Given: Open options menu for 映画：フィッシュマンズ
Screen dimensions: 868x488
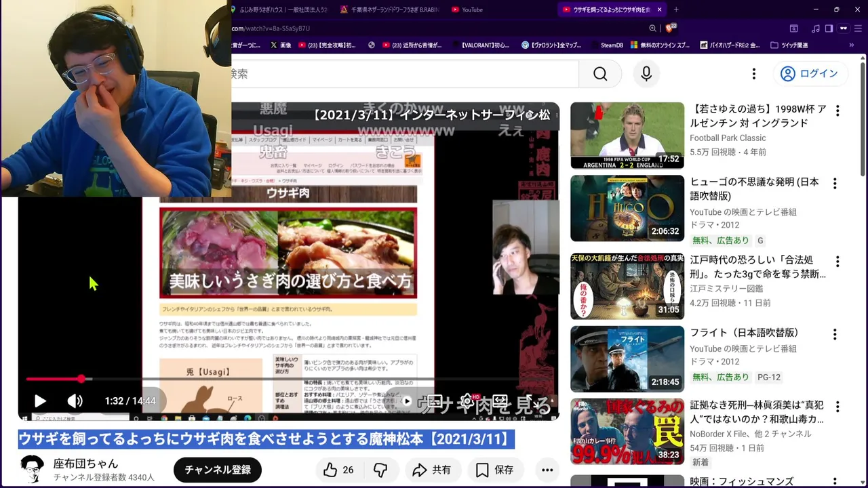Looking at the screenshot, I should tap(835, 483).
